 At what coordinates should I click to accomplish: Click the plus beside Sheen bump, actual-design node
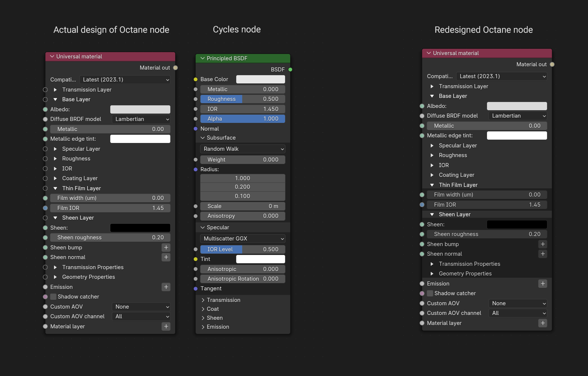point(166,248)
